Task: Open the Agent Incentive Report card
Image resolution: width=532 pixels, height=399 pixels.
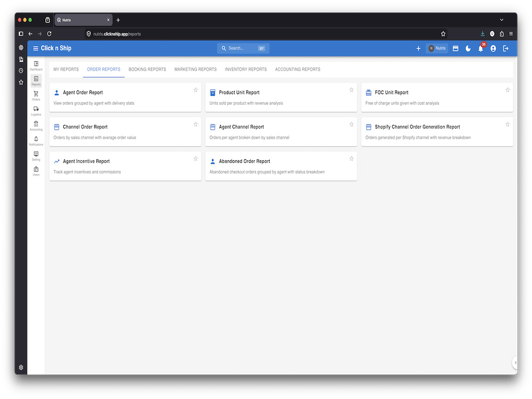Action: [x=125, y=166]
